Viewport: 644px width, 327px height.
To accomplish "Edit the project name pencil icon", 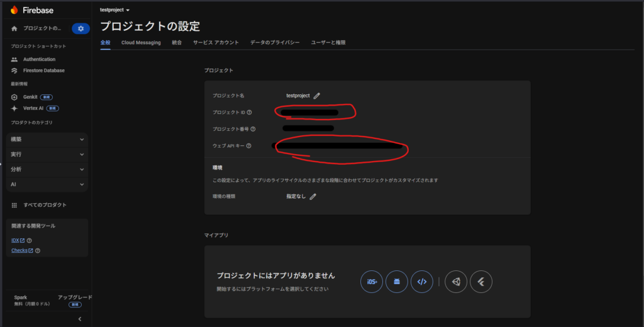I will 317,96.
